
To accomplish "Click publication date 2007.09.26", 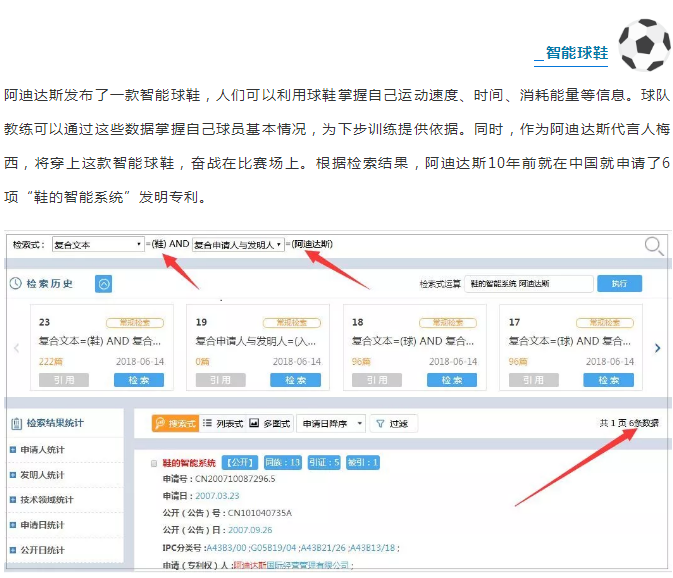I will coord(250,530).
